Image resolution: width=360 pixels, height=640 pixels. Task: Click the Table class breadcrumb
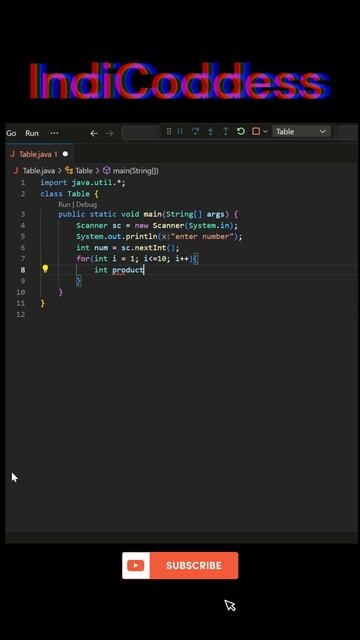pyautogui.click(x=84, y=171)
